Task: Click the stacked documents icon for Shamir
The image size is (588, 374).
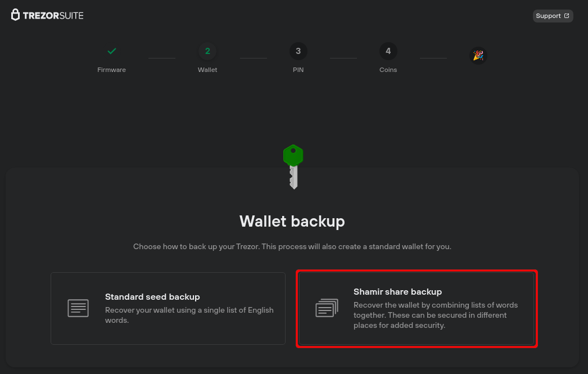Action: click(327, 308)
